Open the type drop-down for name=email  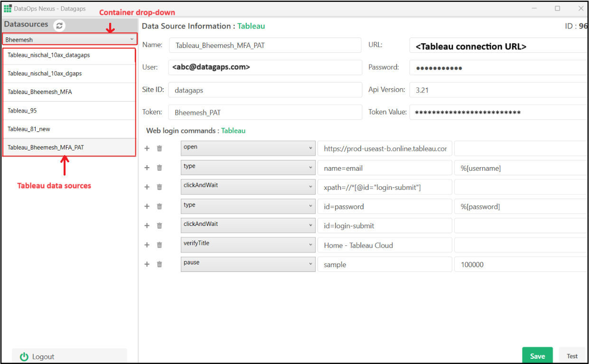click(x=248, y=168)
